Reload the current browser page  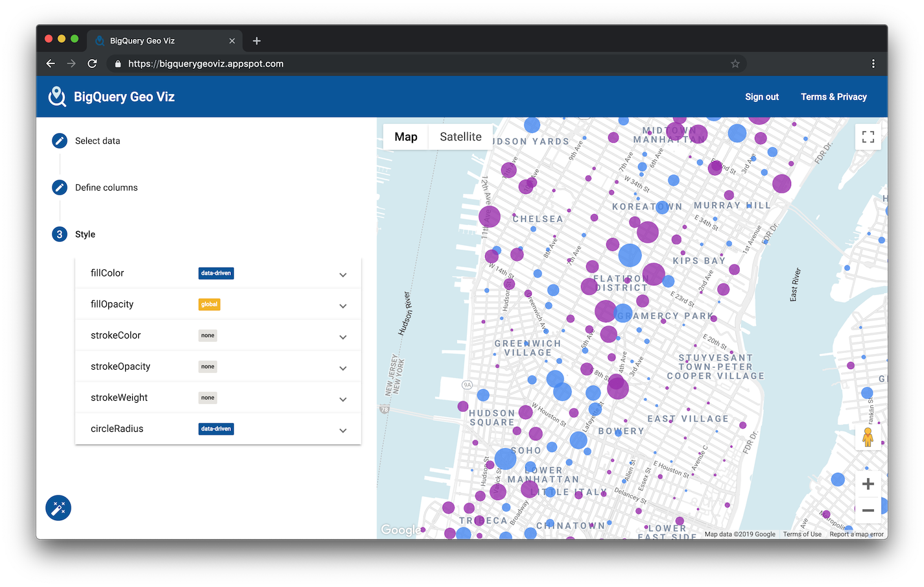[92, 64]
